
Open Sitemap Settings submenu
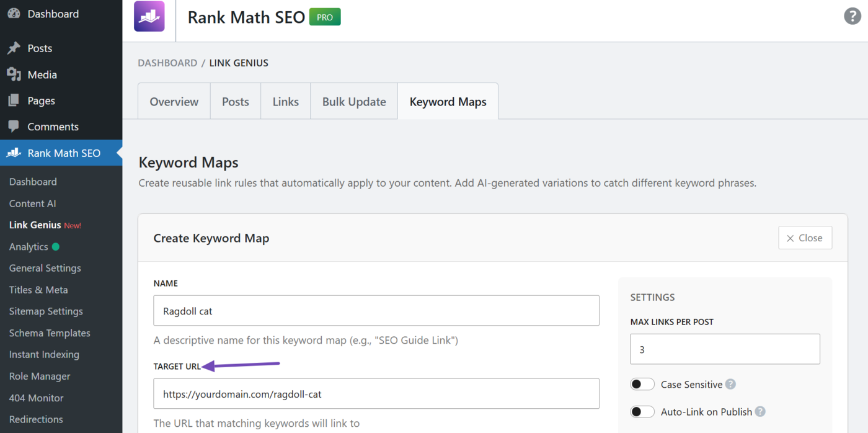tap(46, 311)
